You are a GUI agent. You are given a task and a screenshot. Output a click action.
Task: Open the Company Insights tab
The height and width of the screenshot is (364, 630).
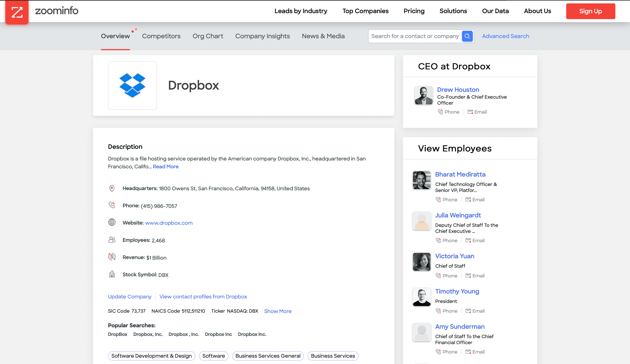click(x=262, y=36)
